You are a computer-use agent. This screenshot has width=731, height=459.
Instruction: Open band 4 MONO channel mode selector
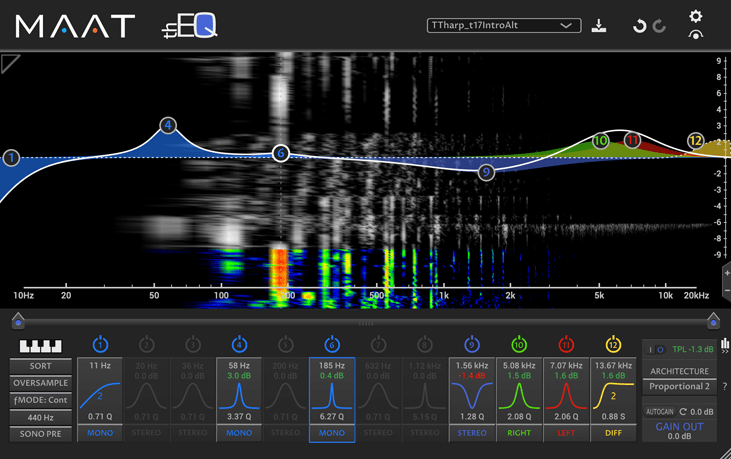[239, 433]
